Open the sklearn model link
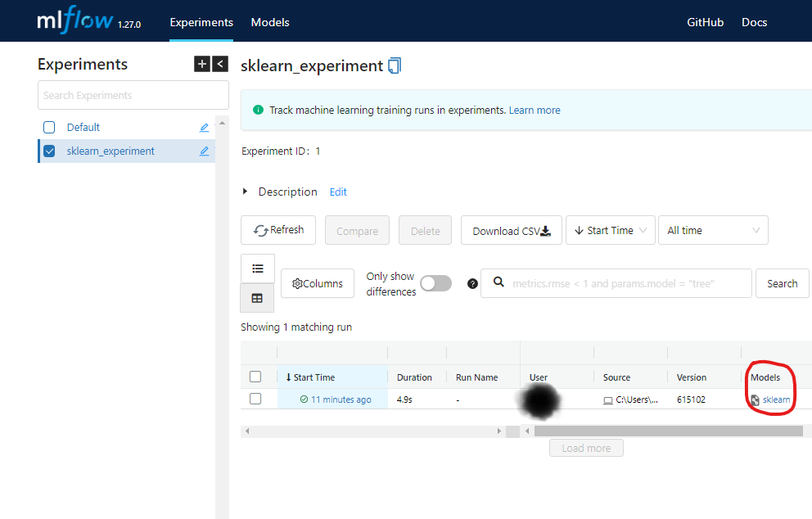 click(776, 399)
